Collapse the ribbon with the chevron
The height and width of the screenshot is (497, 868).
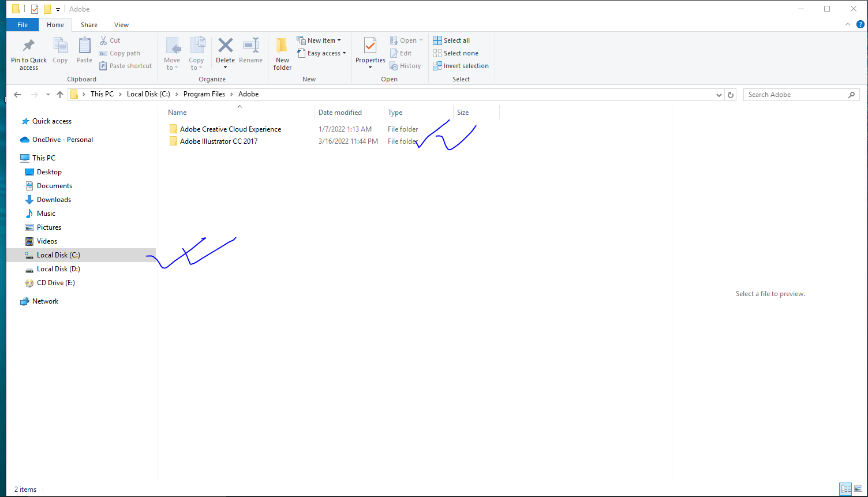pos(848,25)
